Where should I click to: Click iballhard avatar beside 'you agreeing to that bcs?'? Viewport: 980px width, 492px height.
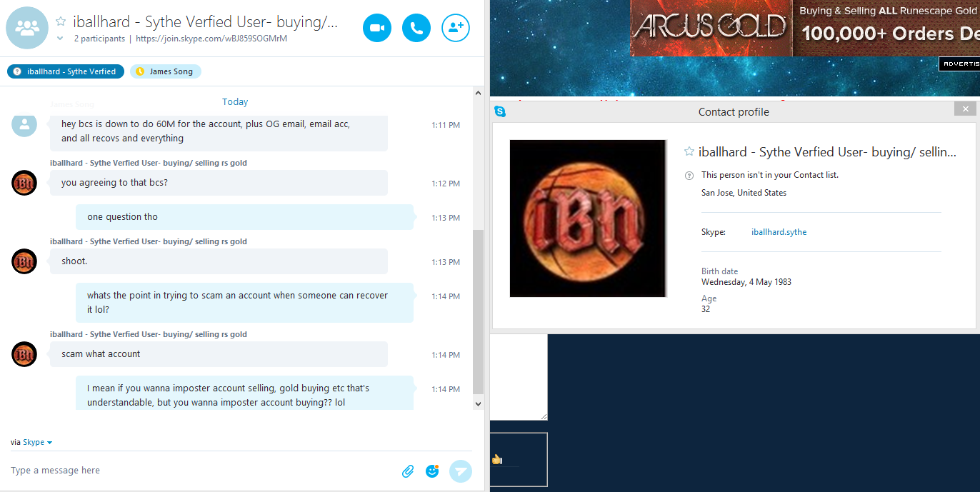pyautogui.click(x=24, y=183)
